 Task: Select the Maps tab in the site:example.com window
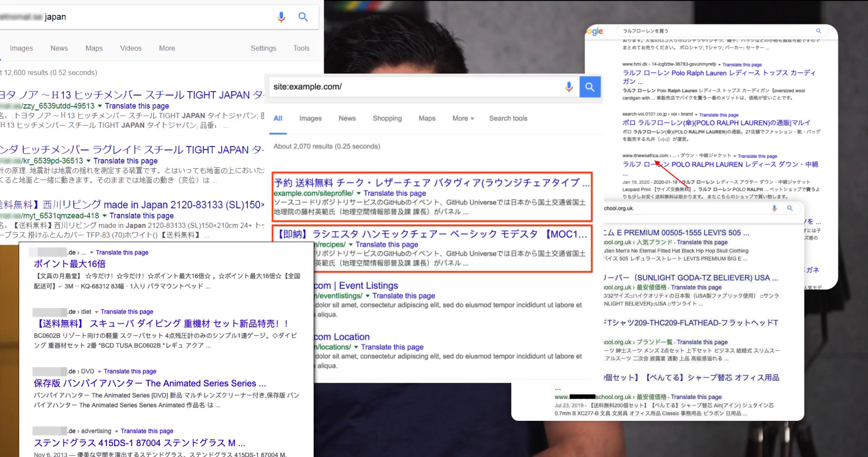[427, 119]
